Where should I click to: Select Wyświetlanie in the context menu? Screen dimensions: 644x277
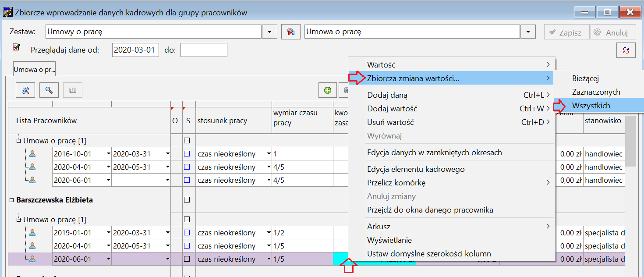click(x=451, y=240)
